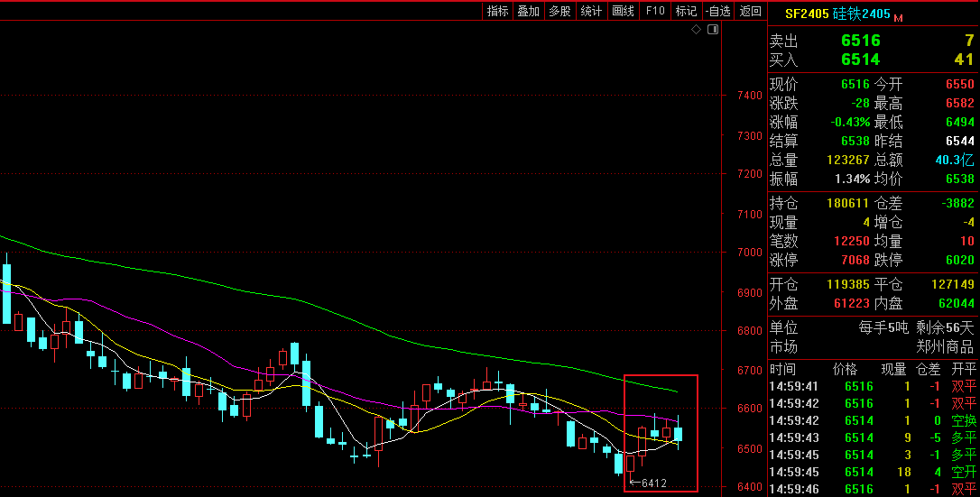Click the 7400 price axis label

click(x=749, y=96)
